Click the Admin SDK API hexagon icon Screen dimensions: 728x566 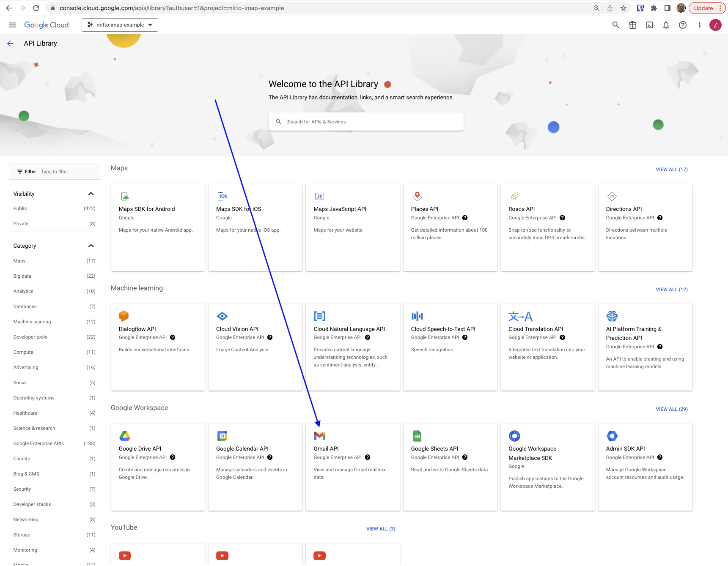(612, 436)
